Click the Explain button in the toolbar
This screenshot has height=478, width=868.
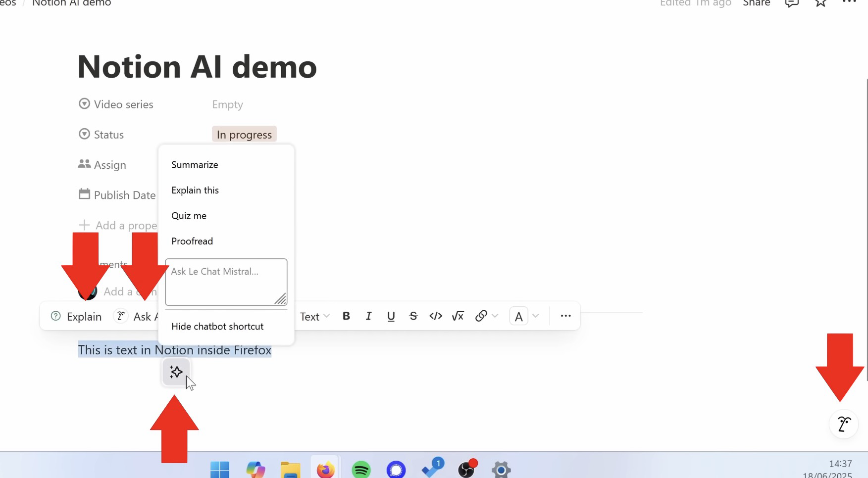77,316
